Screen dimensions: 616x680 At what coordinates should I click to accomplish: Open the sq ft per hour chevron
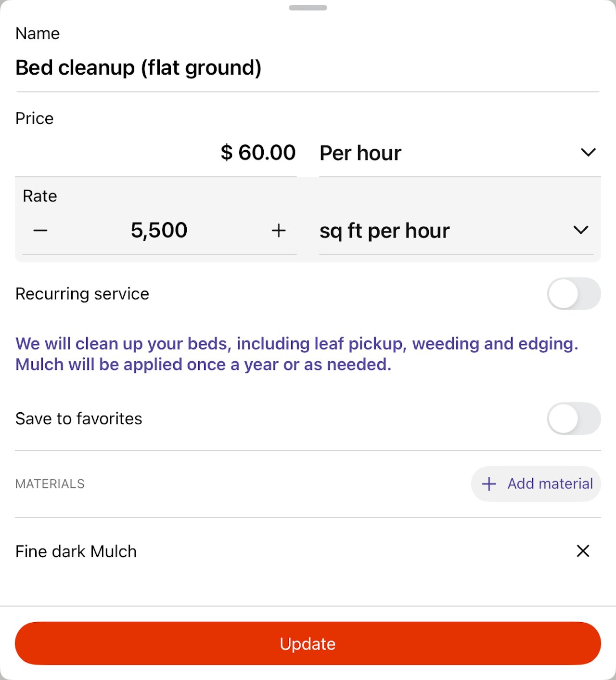(581, 230)
